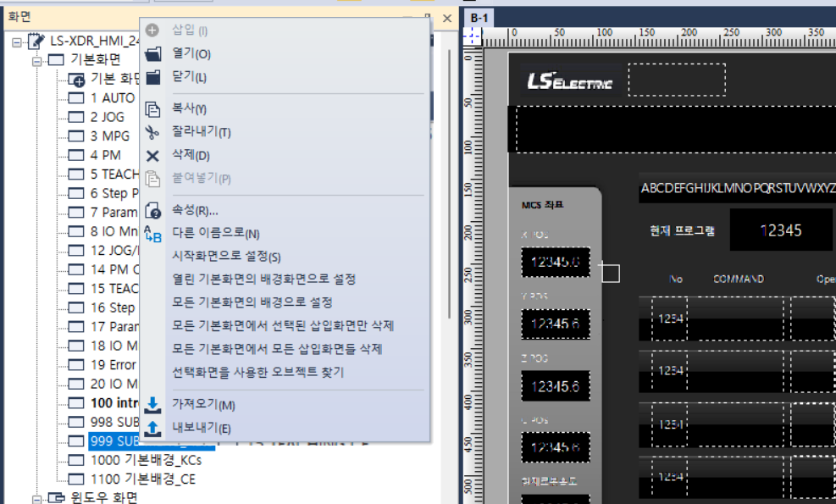Select 모든 기본화면에서 선택된 삽입화면만 삭제
Image resolution: width=836 pixels, height=504 pixels.
pyautogui.click(x=283, y=326)
